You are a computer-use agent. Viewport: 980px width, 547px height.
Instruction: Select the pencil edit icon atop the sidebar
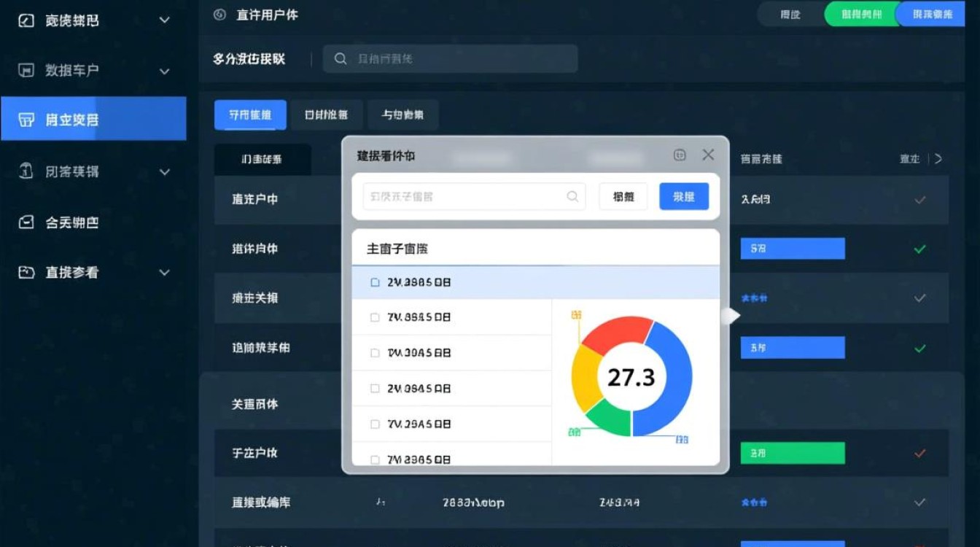26,20
